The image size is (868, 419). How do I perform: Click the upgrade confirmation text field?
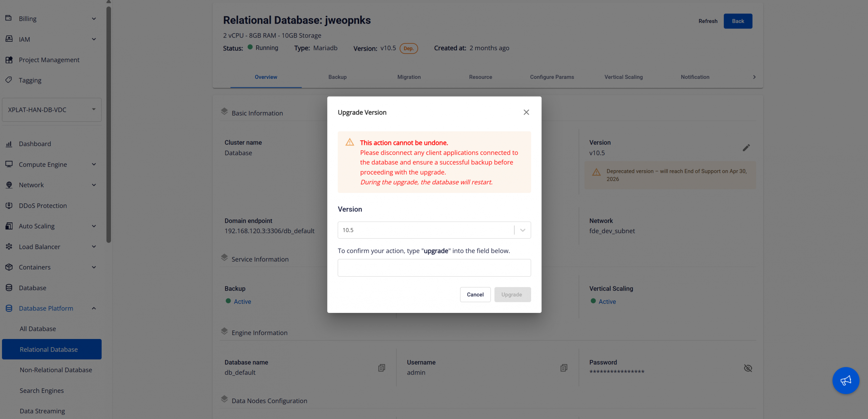pos(434,268)
